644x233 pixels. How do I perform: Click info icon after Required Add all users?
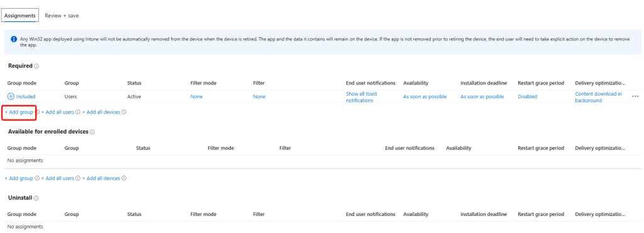coord(78,111)
